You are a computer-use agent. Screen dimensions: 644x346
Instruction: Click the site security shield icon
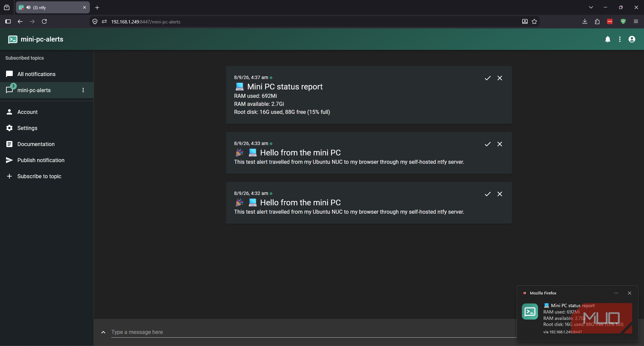tap(95, 21)
